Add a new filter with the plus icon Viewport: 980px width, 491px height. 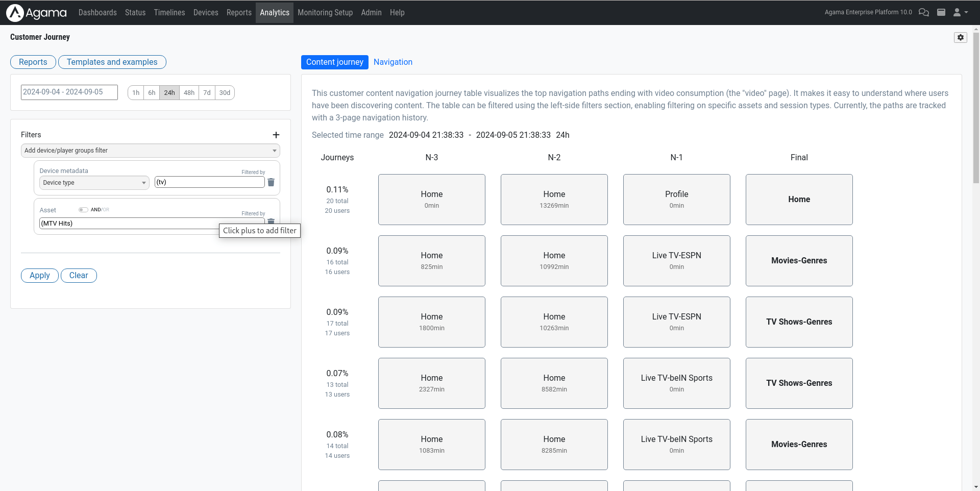tap(276, 135)
